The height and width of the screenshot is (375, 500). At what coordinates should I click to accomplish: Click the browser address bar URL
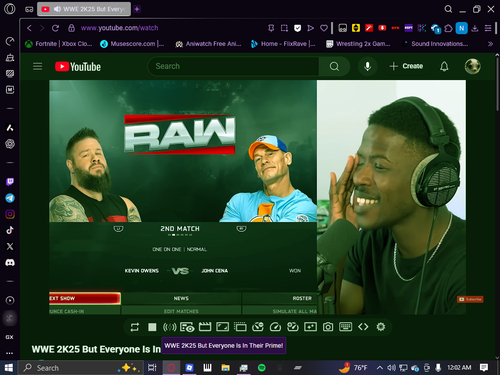119,28
